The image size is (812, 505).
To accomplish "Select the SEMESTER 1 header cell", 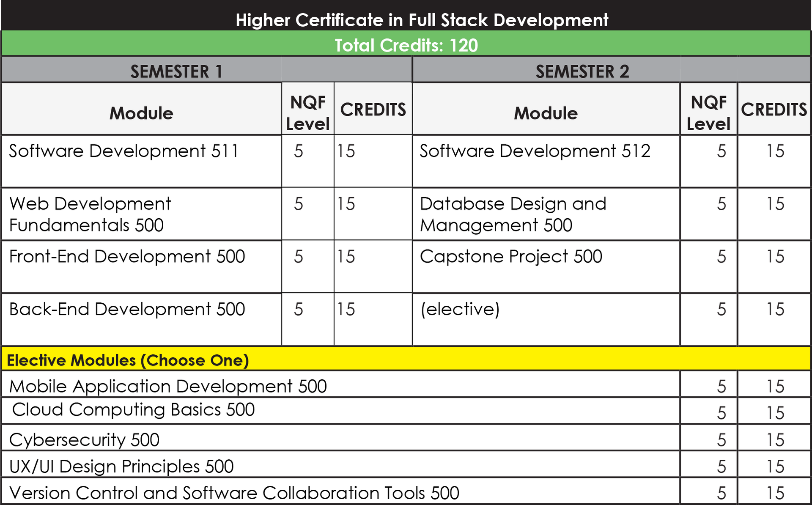I will (x=176, y=71).
